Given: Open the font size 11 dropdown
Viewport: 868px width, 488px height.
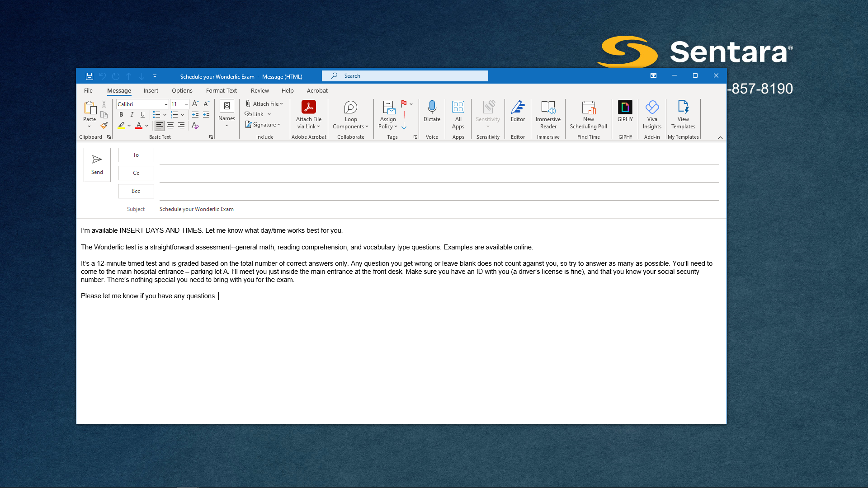Looking at the screenshot, I should coord(186,104).
